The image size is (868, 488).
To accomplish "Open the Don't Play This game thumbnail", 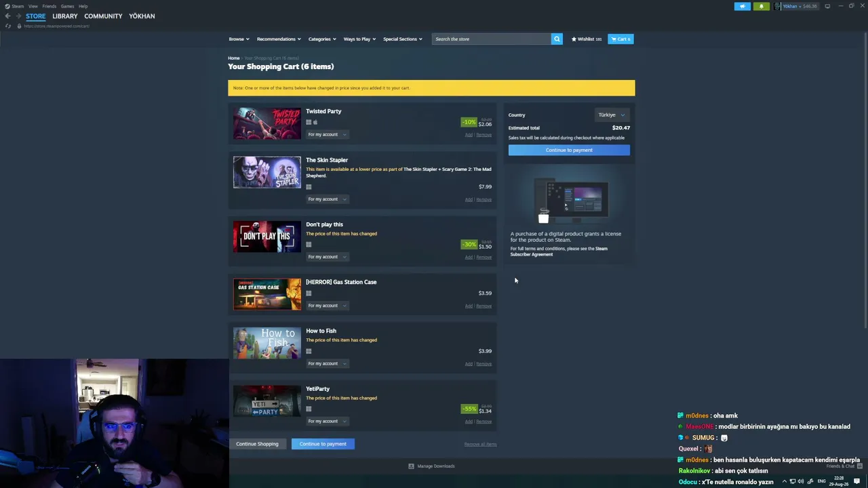I will click(x=267, y=237).
